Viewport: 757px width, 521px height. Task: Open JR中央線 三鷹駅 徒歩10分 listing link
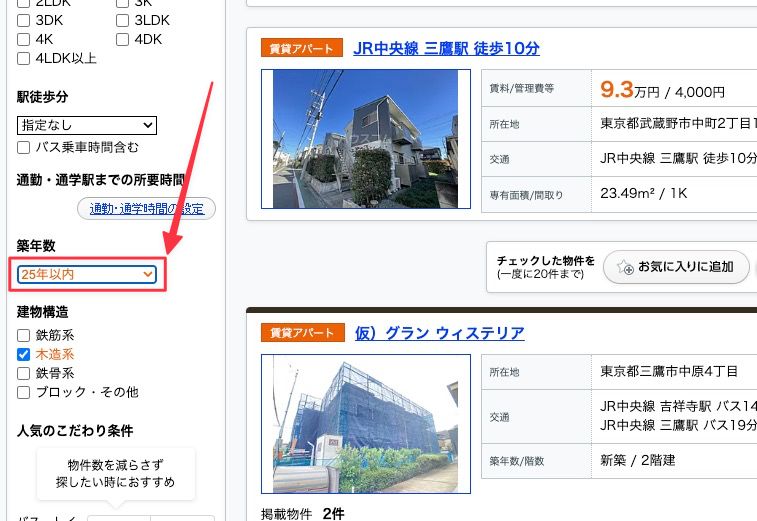pyautogui.click(x=446, y=48)
